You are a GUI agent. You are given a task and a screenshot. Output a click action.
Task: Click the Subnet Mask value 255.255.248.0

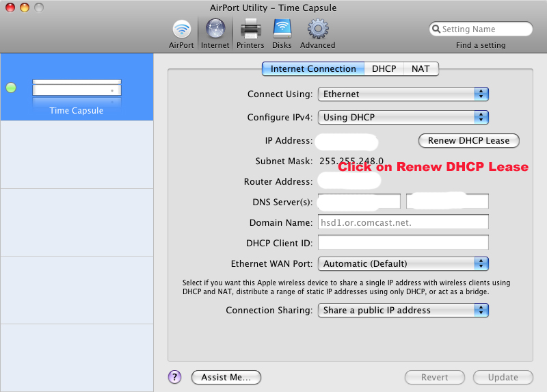click(x=351, y=161)
